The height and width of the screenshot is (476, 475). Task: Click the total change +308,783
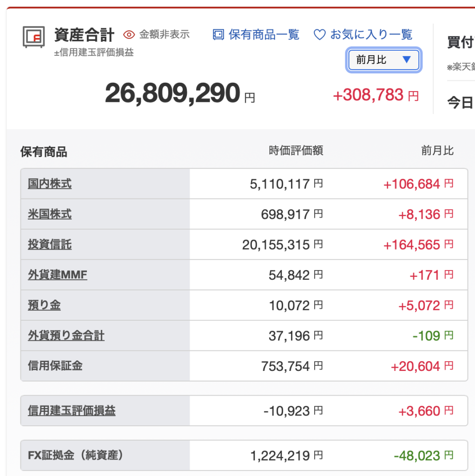pyautogui.click(x=368, y=95)
